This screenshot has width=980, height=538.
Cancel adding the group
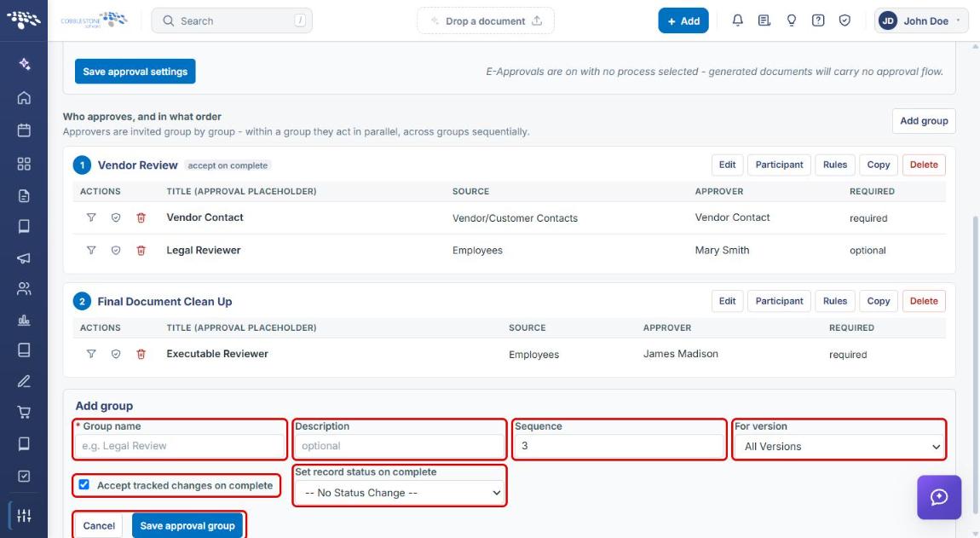coord(100,526)
